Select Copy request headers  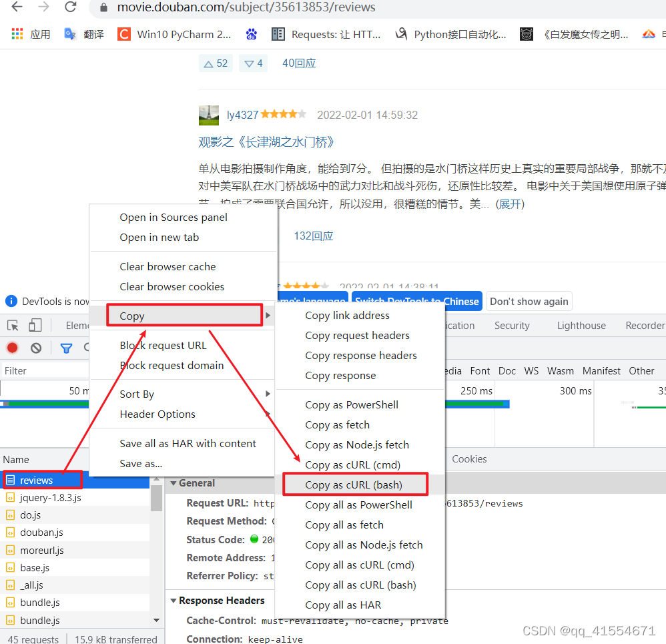[x=360, y=336]
